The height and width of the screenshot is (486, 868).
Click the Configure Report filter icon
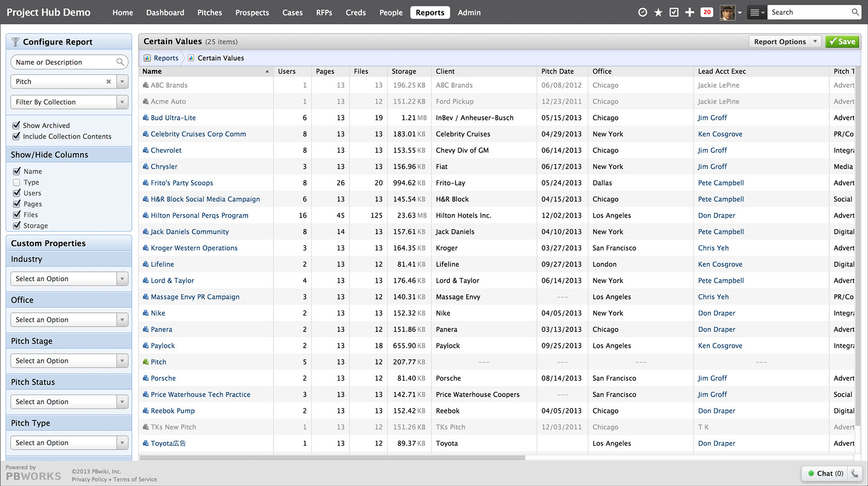pyautogui.click(x=16, y=41)
